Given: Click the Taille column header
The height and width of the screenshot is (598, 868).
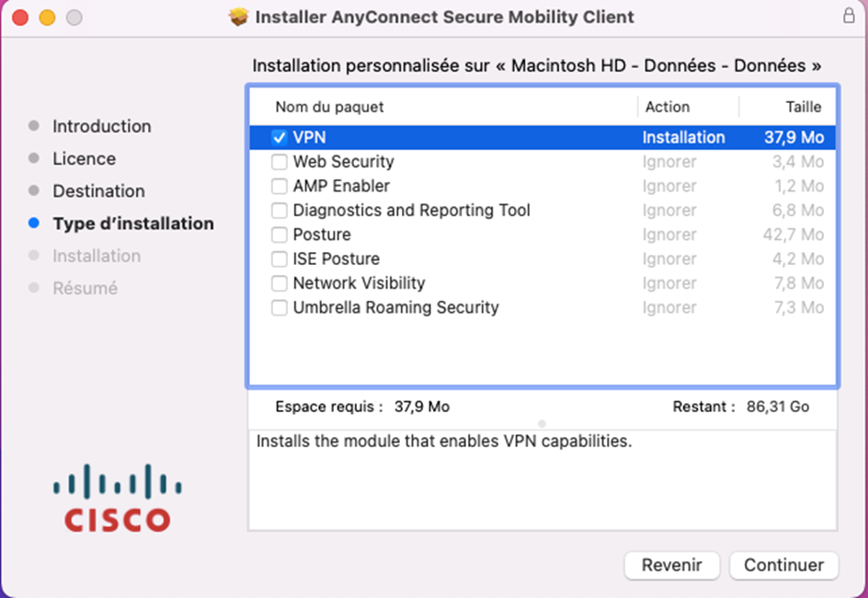Looking at the screenshot, I should point(804,107).
